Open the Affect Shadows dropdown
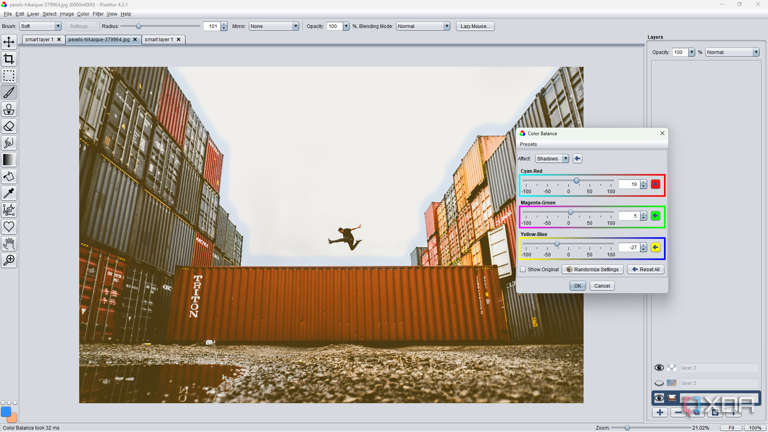The image size is (768, 432). pyautogui.click(x=552, y=158)
